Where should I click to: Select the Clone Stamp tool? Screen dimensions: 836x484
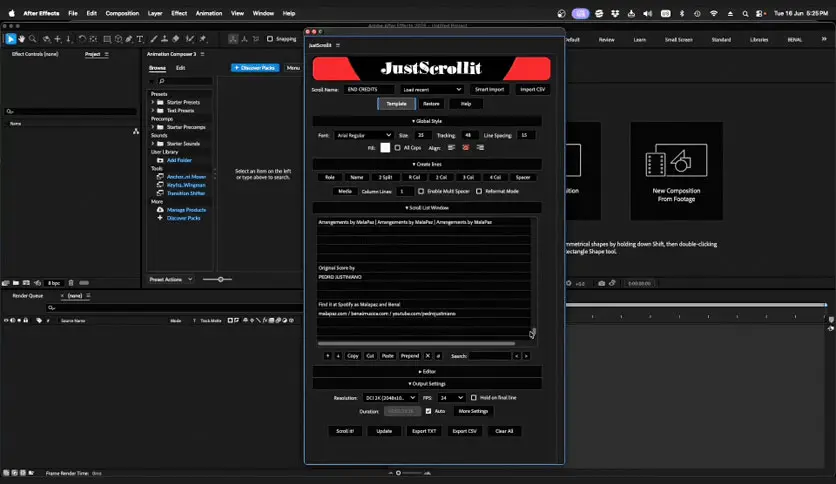[164, 39]
